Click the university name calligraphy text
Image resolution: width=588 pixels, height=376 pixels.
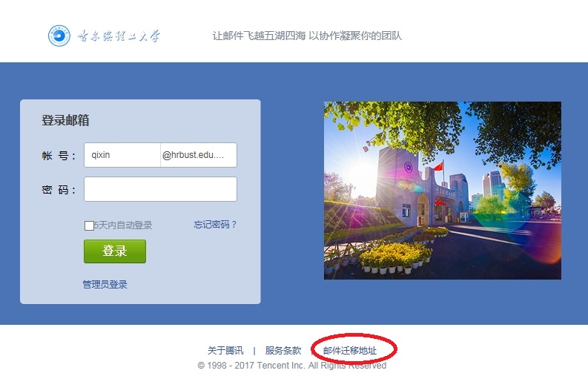[x=119, y=36]
